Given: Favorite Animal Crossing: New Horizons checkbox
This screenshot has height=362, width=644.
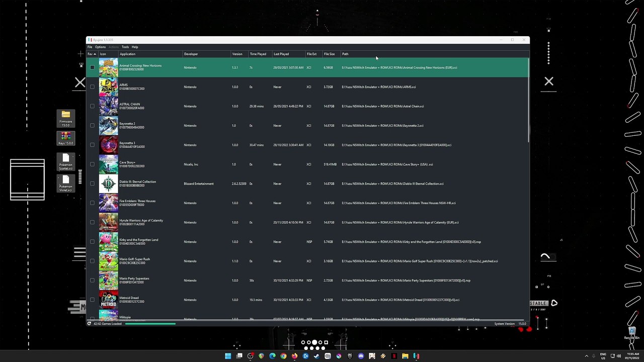Looking at the screenshot, I should pos(92,67).
